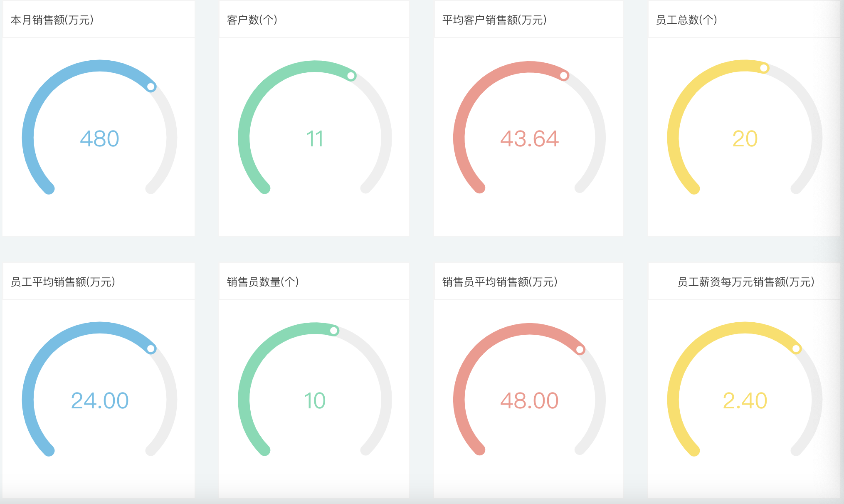Click the 平均客户销售额(万元) card title

click(494, 20)
